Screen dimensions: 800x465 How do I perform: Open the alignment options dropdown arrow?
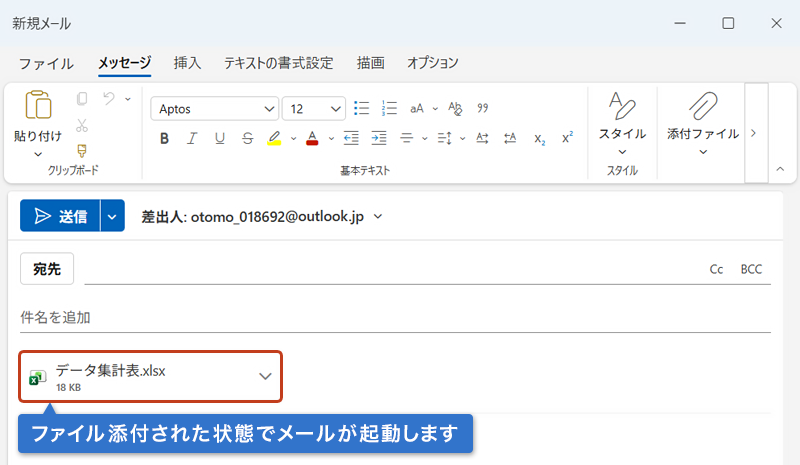point(424,138)
